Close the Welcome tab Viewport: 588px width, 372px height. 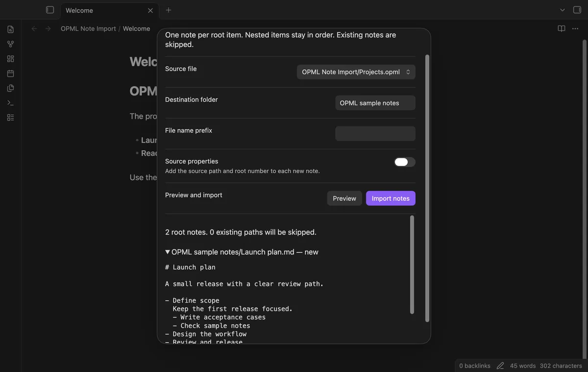(150, 10)
